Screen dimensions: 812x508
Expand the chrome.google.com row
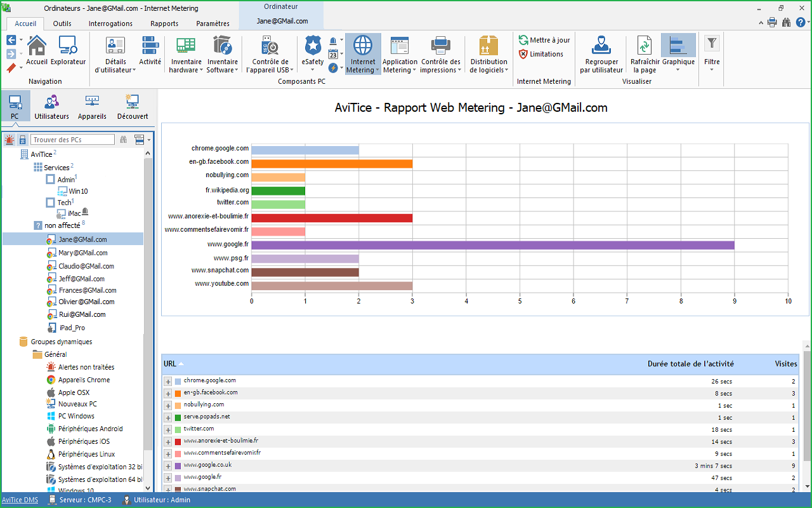168,381
